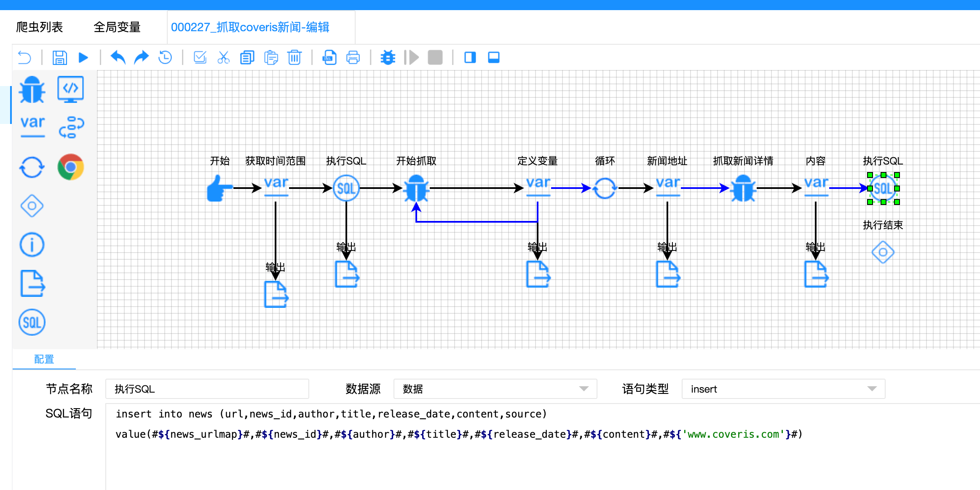Click the debug bug toolbar icon

(388, 57)
